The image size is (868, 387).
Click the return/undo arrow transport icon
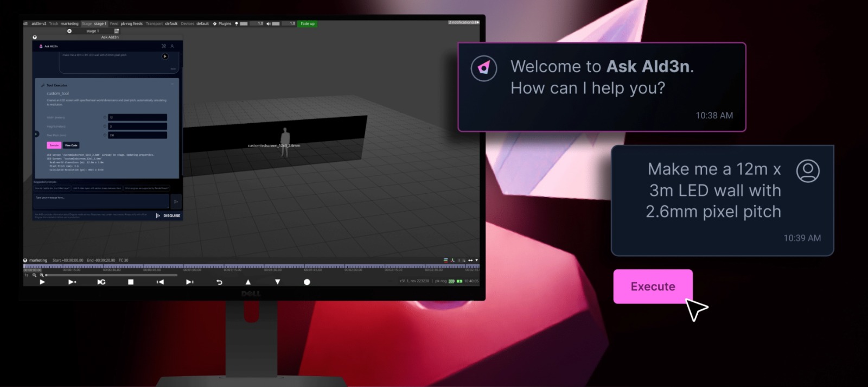(x=219, y=282)
